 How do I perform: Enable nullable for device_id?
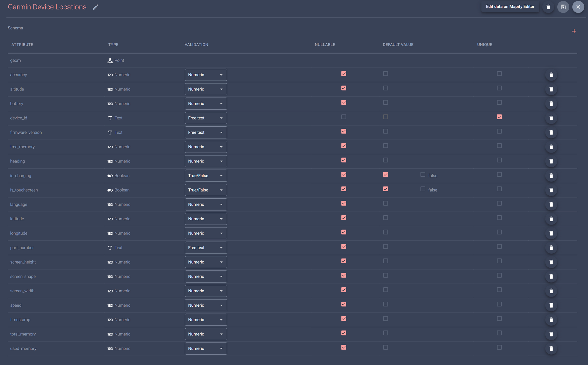click(344, 117)
